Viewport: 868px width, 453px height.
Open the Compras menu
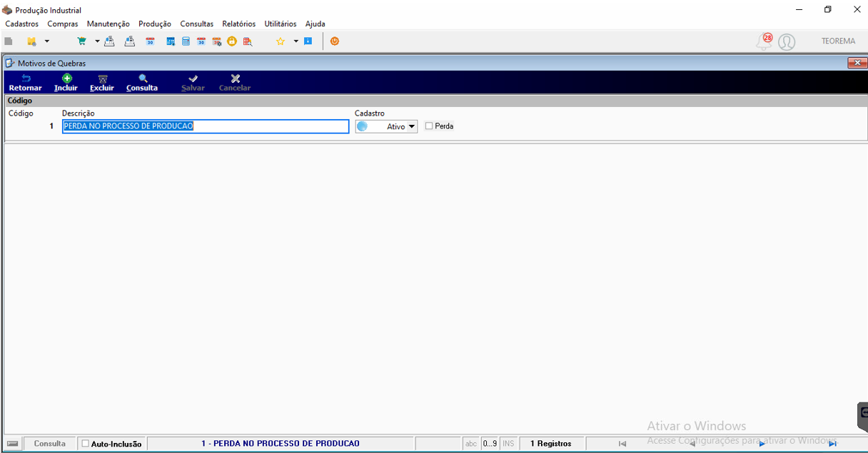(63, 24)
